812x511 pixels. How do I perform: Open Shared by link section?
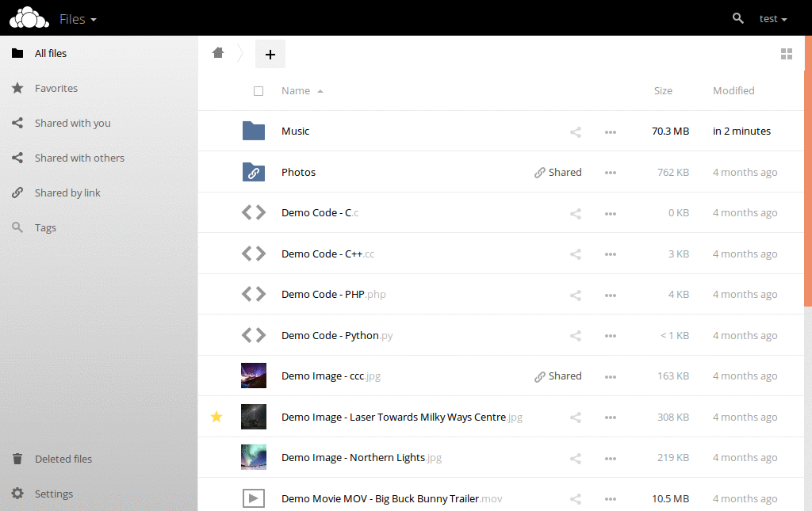76,193
